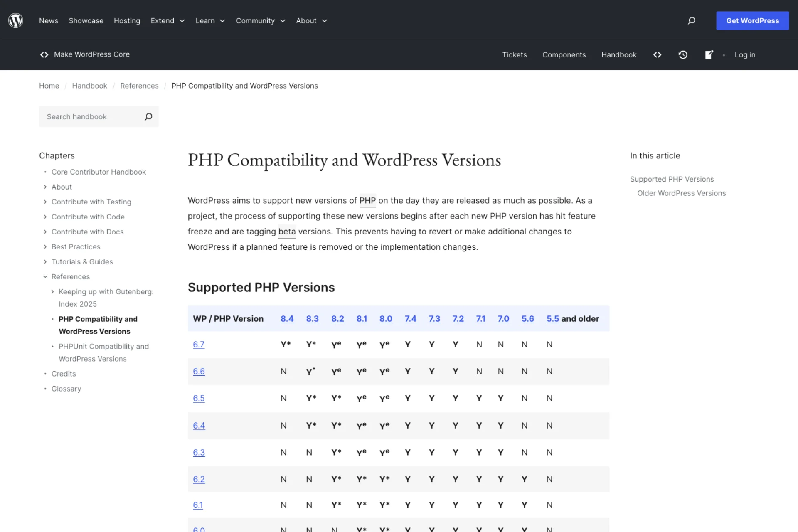Jump to Supported PHP Versions section

pos(672,179)
